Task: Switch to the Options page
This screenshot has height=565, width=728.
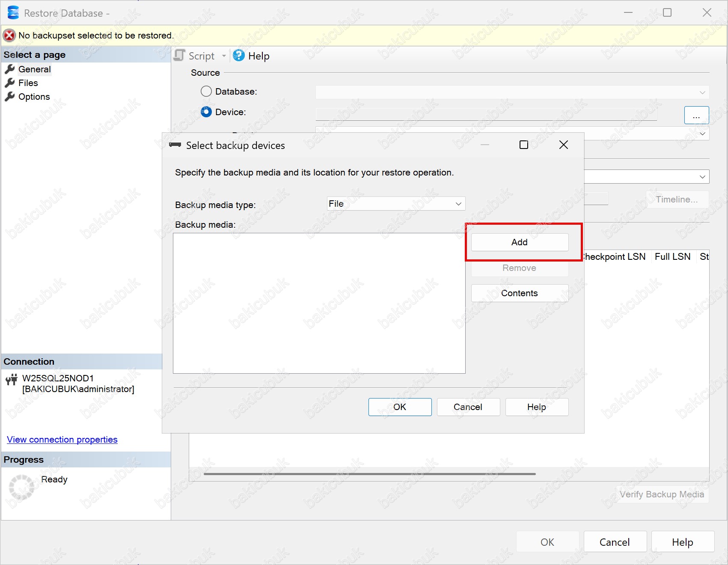Action: [34, 97]
